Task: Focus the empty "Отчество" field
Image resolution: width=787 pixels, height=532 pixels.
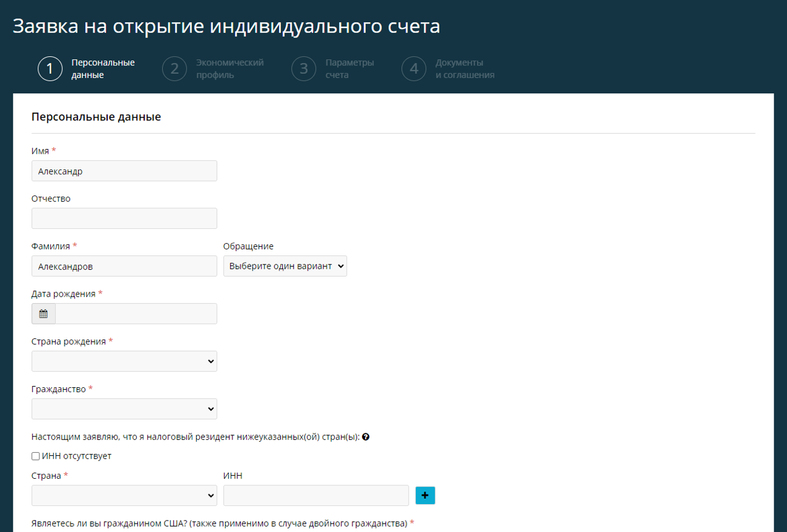Action: 124,218
